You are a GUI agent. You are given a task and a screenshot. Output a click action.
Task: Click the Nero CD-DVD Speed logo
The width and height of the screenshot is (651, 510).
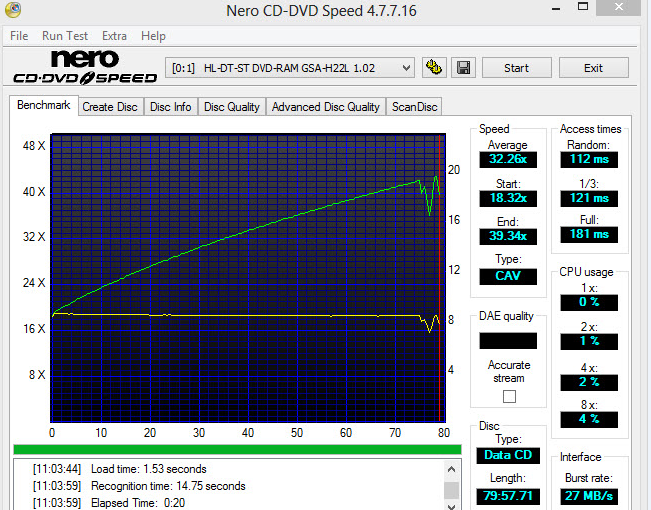click(x=85, y=67)
